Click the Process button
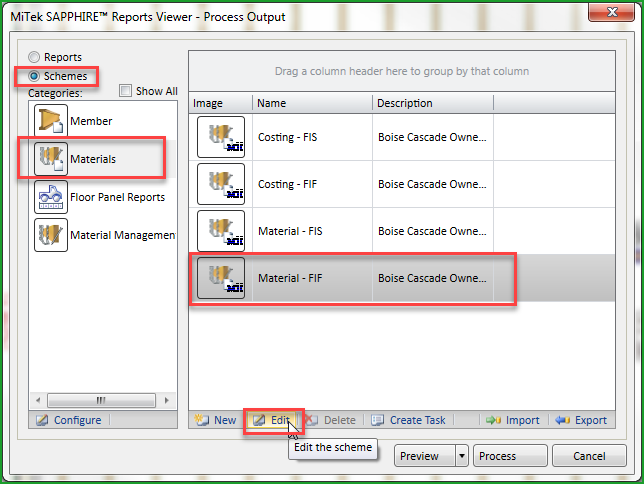This screenshot has width=644, height=484. [510, 456]
